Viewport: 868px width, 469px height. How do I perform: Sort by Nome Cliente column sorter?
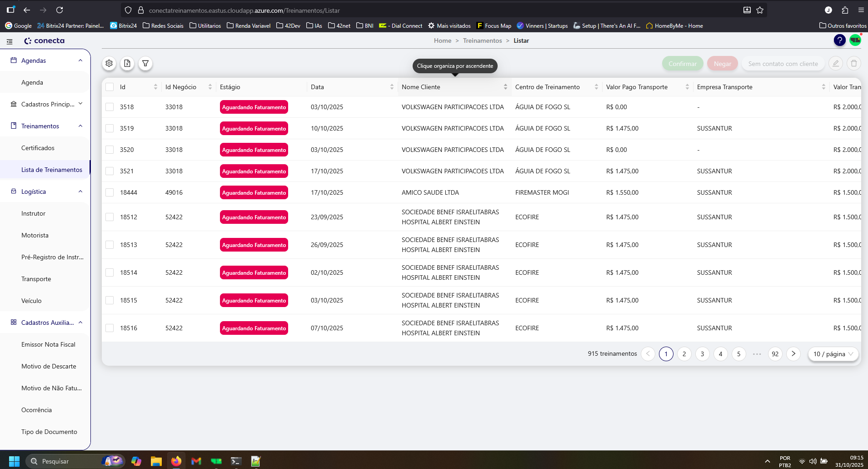click(505, 87)
